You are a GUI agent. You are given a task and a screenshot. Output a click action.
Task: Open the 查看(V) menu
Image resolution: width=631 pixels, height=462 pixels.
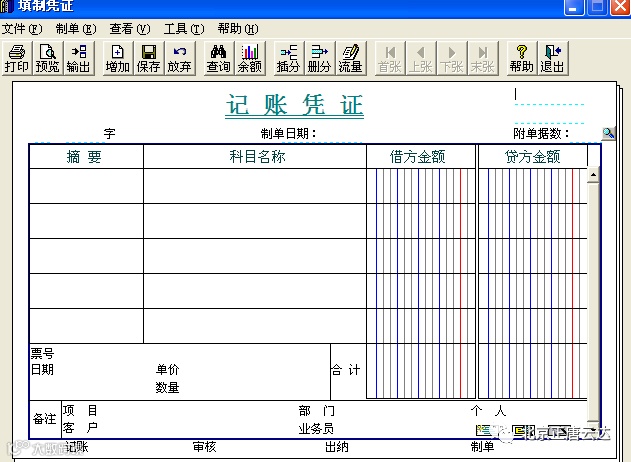130,29
